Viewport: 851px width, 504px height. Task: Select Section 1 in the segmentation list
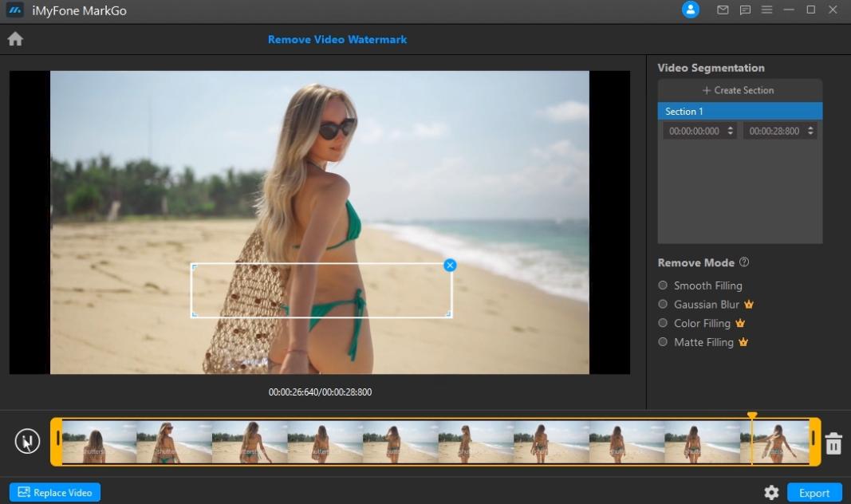point(739,112)
